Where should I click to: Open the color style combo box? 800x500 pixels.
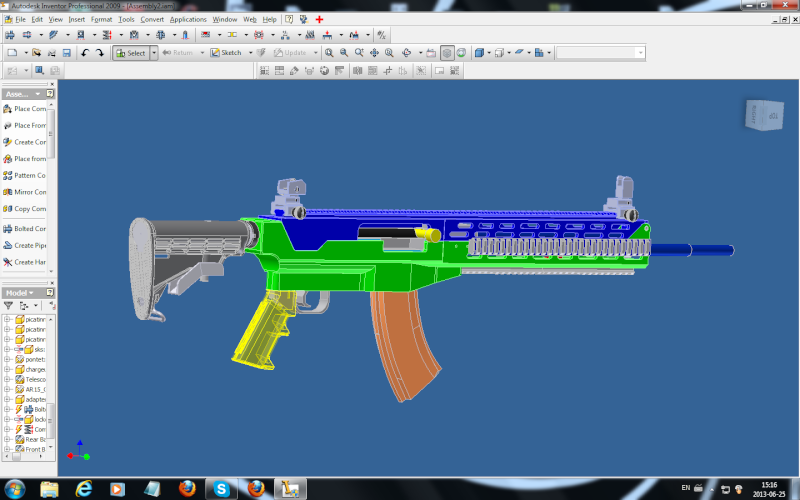600,53
